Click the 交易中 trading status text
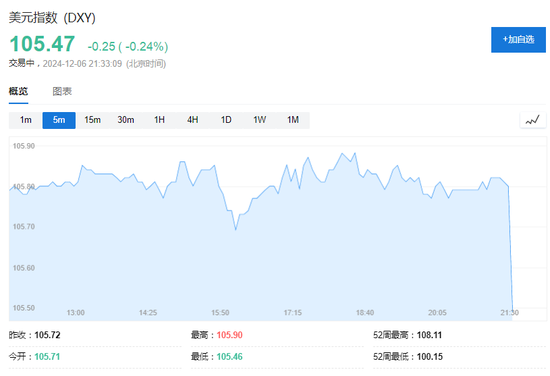Viewport: 550px width, 376px height. [21, 63]
